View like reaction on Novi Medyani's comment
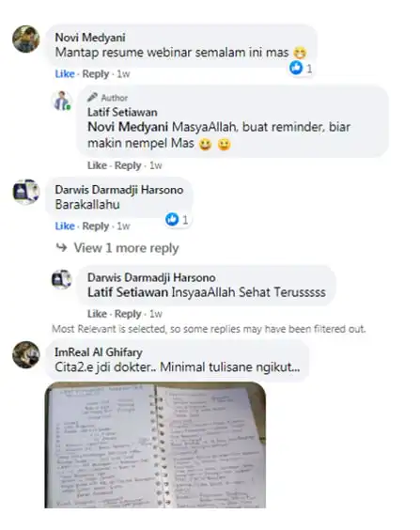The width and height of the screenshot is (420, 530). tap(301, 68)
